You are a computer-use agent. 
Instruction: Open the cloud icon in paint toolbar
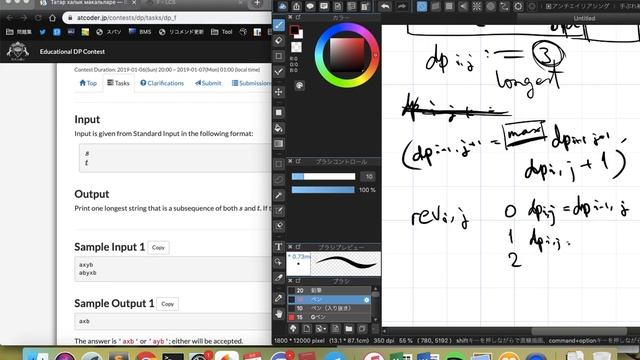(x=282, y=6)
